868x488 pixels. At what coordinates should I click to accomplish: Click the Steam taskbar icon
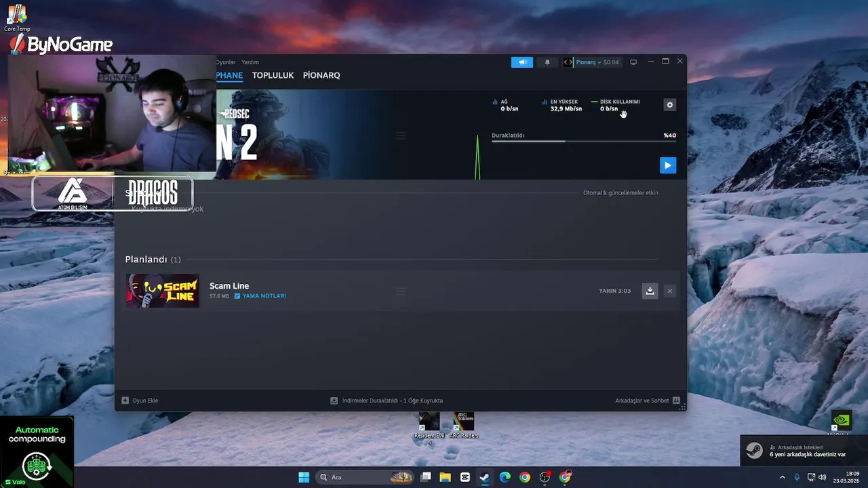click(x=485, y=477)
